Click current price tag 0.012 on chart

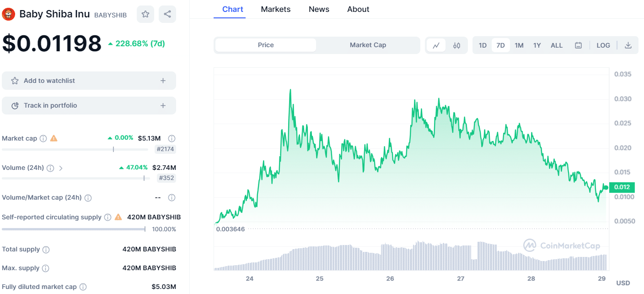[622, 187]
